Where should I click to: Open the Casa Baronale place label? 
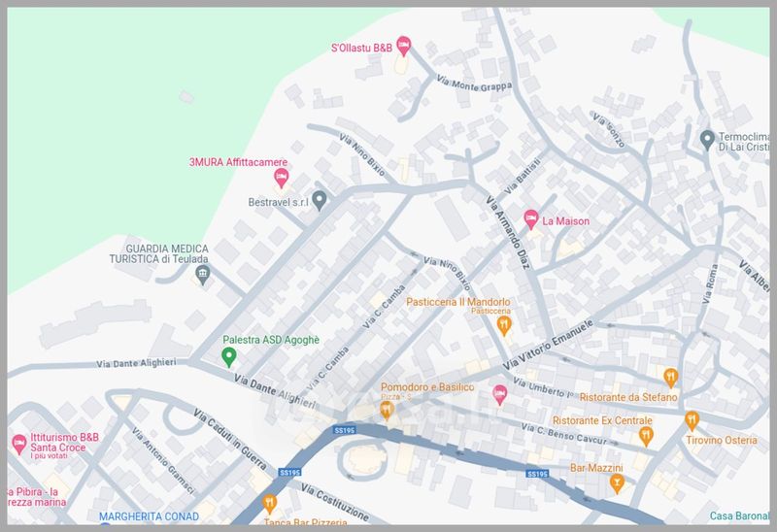pyautogui.click(x=741, y=515)
